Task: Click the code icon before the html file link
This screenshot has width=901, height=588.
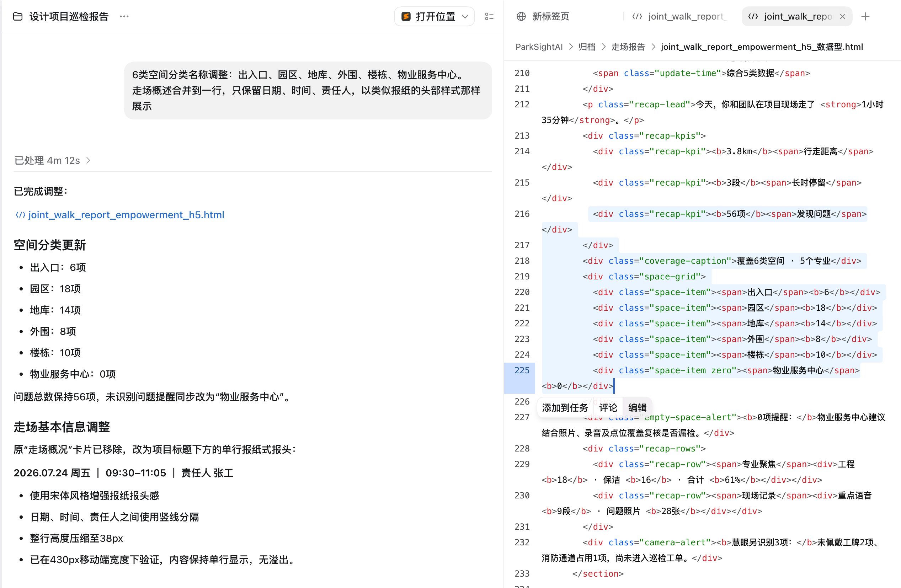Action: pos(20,215)
